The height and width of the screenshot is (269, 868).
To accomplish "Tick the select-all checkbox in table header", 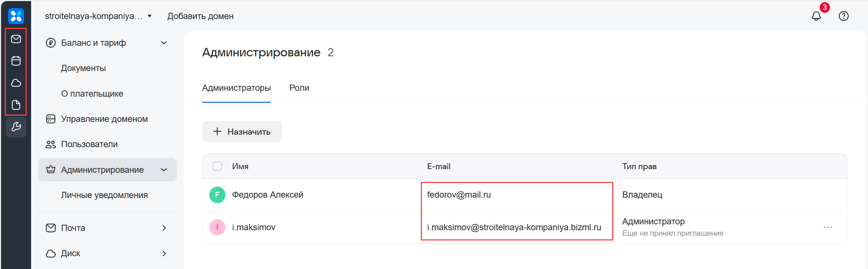I will click(x=217, y=166).
